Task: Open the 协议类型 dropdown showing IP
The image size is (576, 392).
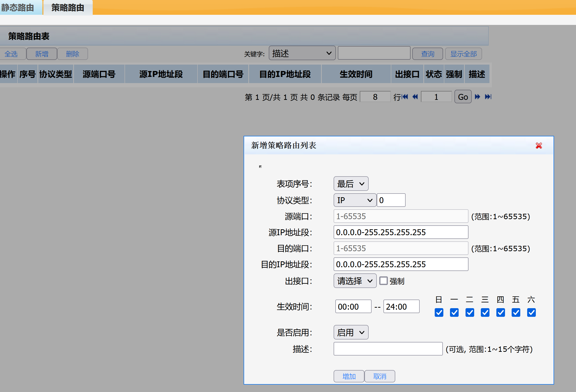Action: click(355, 200)
